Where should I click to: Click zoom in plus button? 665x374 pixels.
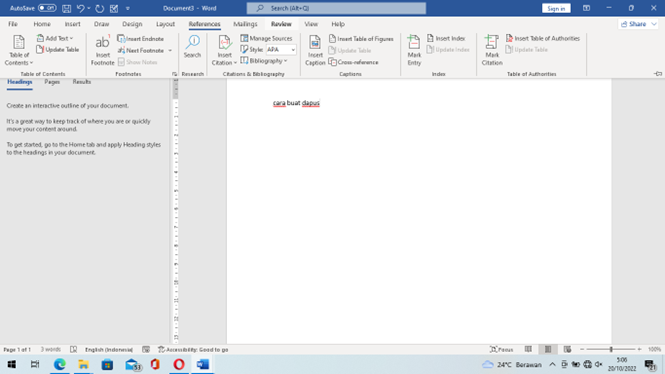[640, 349]
